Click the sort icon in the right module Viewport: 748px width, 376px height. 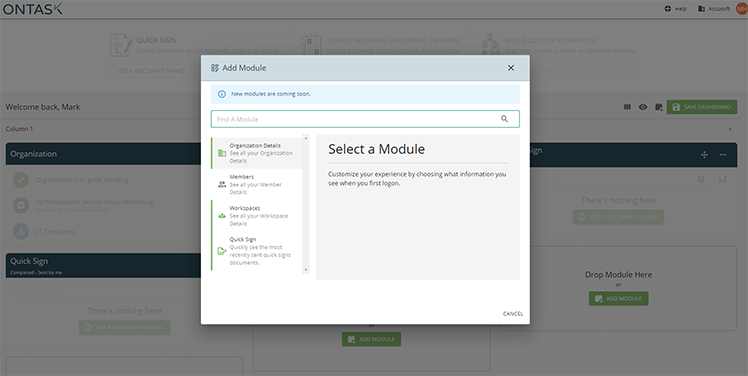(722, 179)
